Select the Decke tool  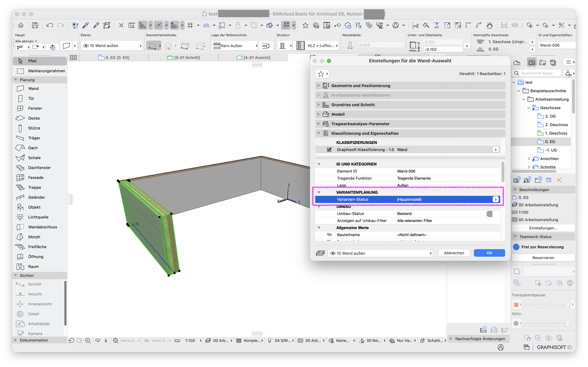(x=40, y=118)
